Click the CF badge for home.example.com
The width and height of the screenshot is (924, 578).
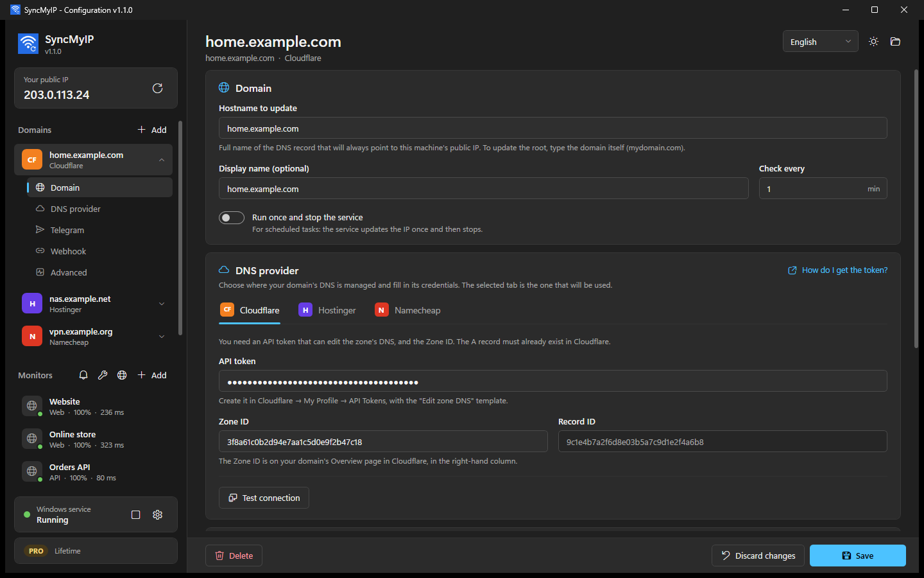32,160
